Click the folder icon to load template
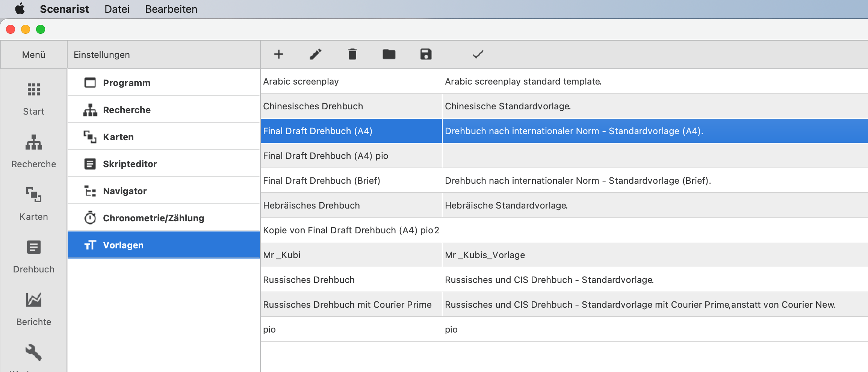 coord(389,54)
